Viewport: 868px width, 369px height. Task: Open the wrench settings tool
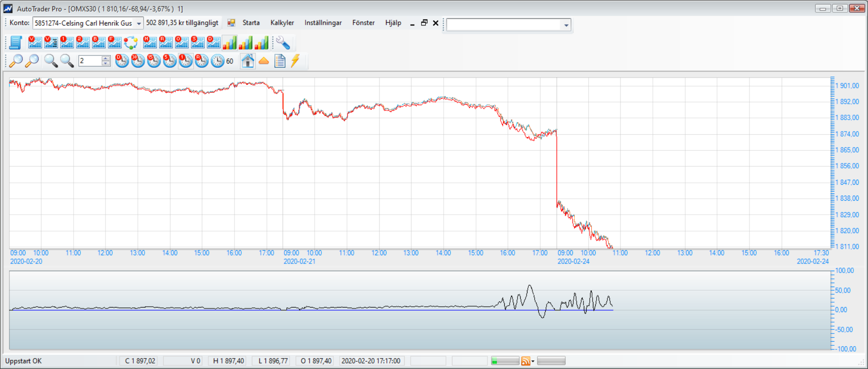283,43
